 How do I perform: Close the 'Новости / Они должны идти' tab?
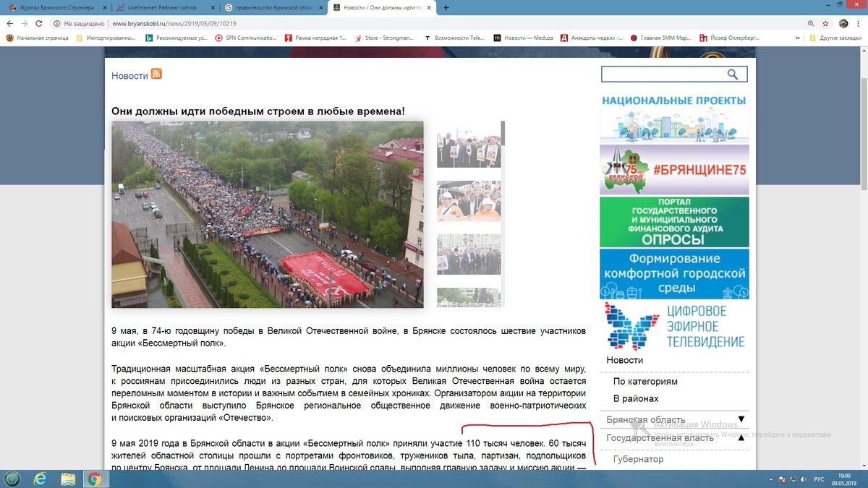tap(429, 8)
